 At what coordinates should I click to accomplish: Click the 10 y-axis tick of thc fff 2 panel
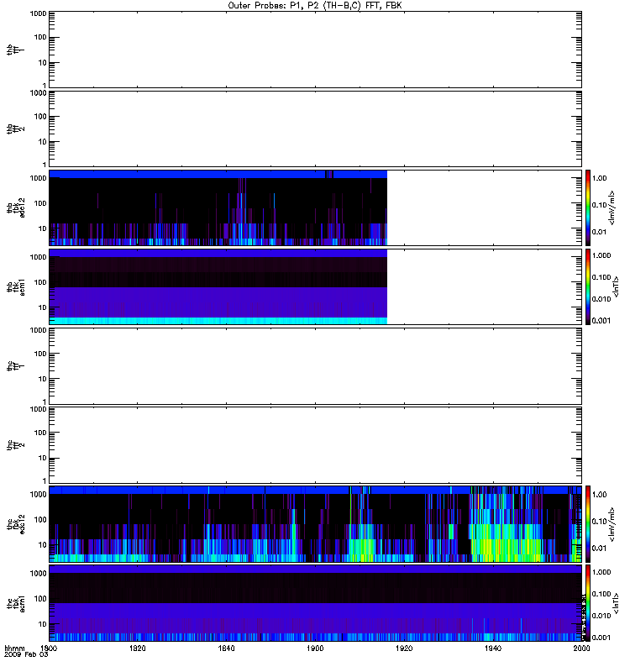[x=43, y=458]
